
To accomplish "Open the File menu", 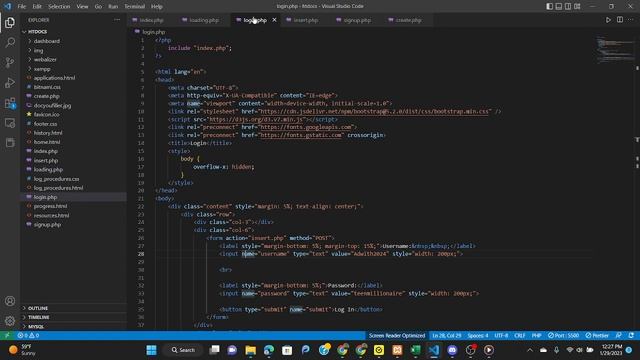I will [x=22, y=6].
